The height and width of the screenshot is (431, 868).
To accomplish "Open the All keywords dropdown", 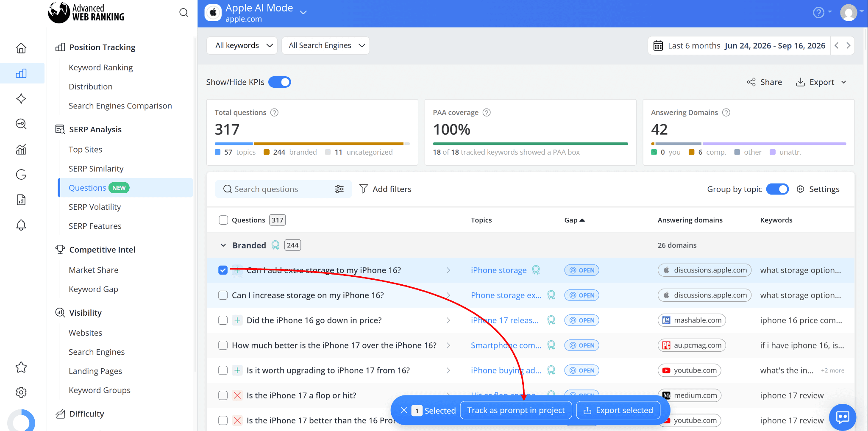I will tap(242, 45).
